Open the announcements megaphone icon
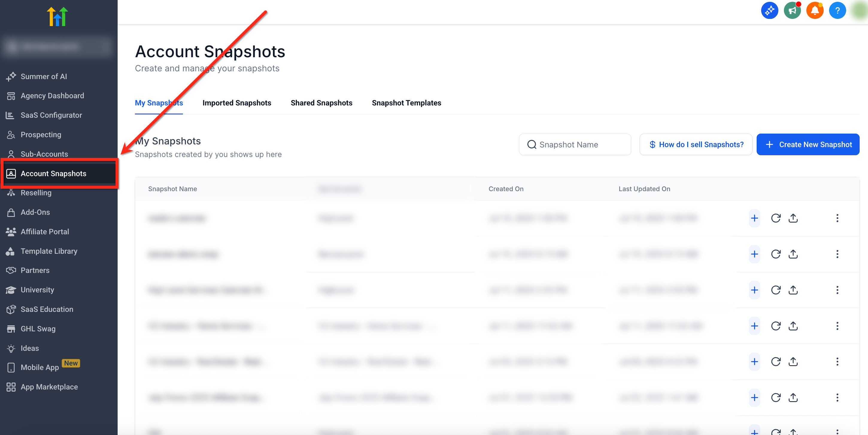868x435 pixels. pyautogui.click(x=792, y=11)
